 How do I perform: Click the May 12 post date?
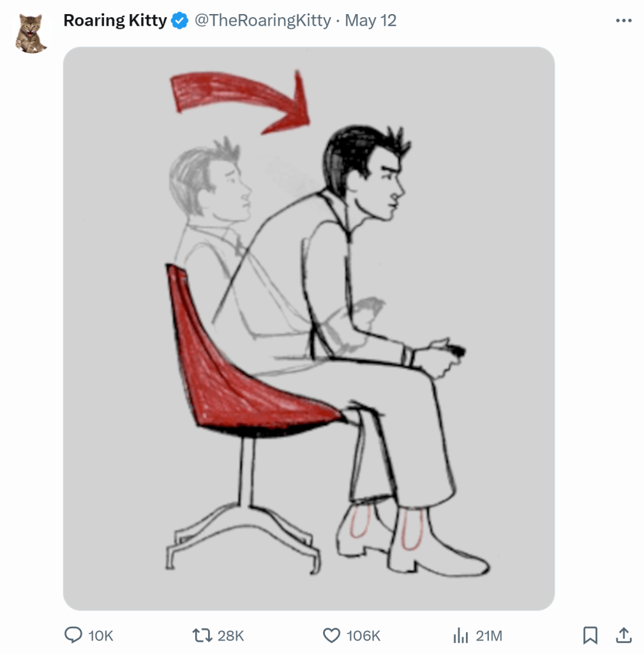(x=371, y=21)
